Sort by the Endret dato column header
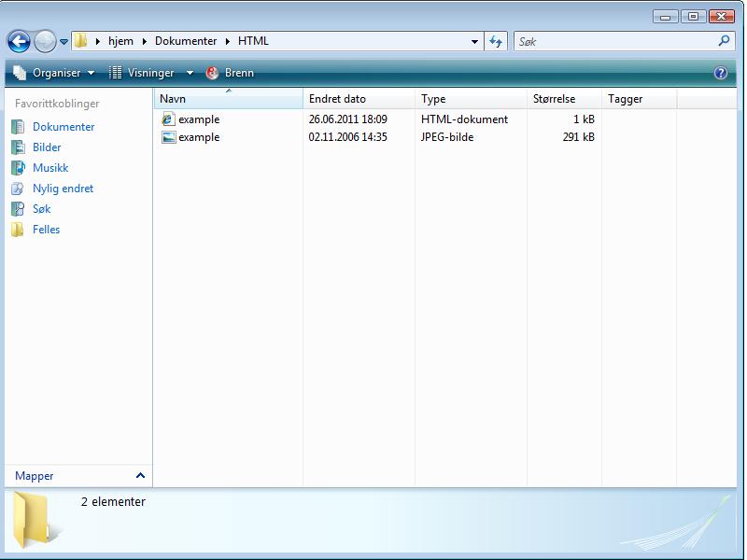 click(x=359, y=99)
